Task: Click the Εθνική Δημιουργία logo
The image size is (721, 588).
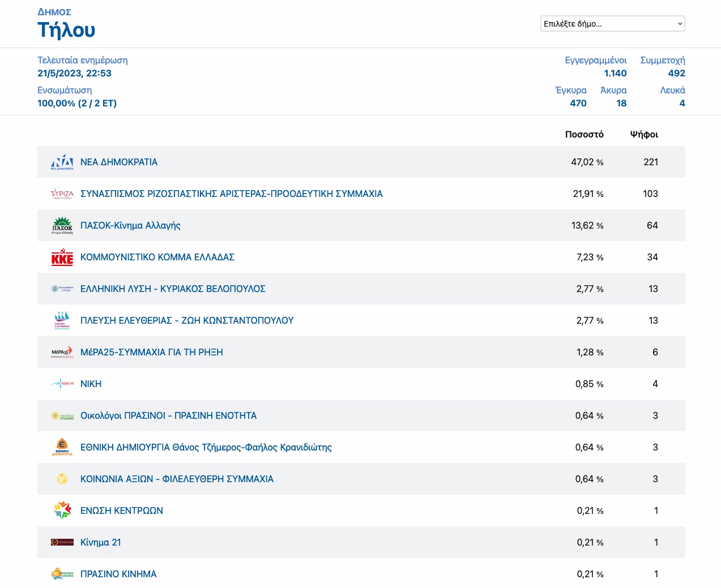Action: pyautogui.click(x=62, y=447)
